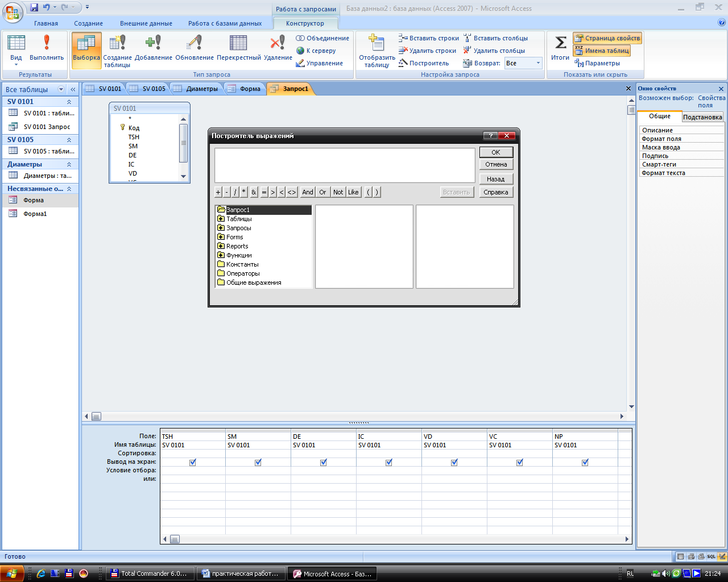Click the Отобразить таблицу icon
This screenshot has width=728, height=582.
377,43
